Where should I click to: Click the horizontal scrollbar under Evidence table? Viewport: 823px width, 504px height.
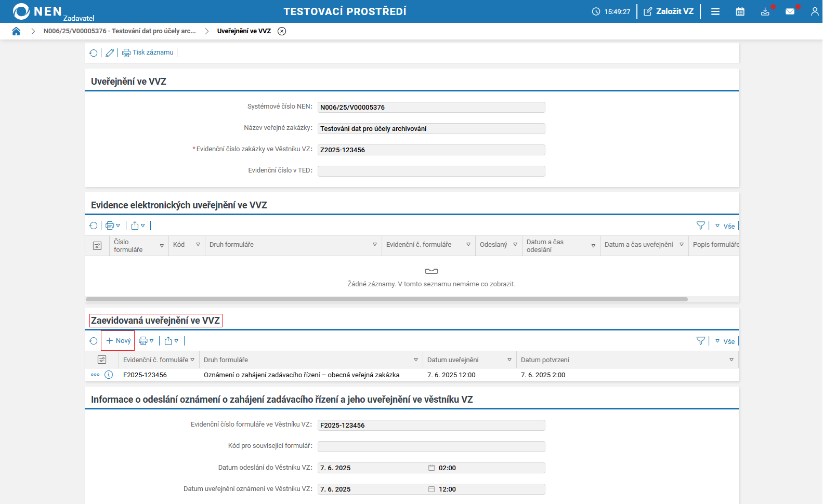coord(386,299)
